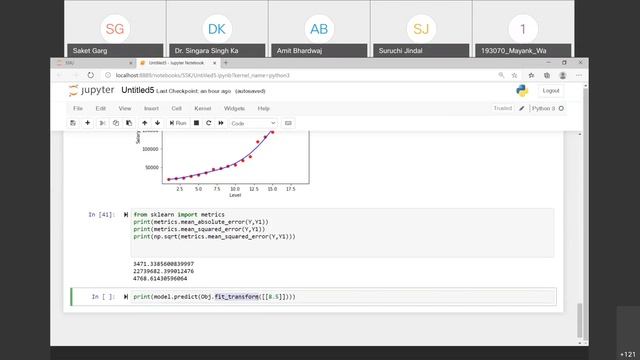Open the Insert menu
This screenshot has width=640, height=360.
click(x=151, y=108)
